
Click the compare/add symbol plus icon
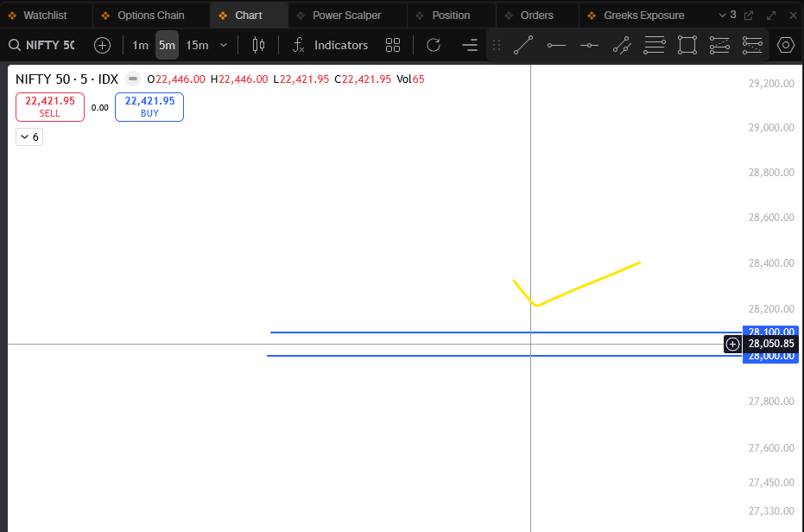tap(102, 45)
